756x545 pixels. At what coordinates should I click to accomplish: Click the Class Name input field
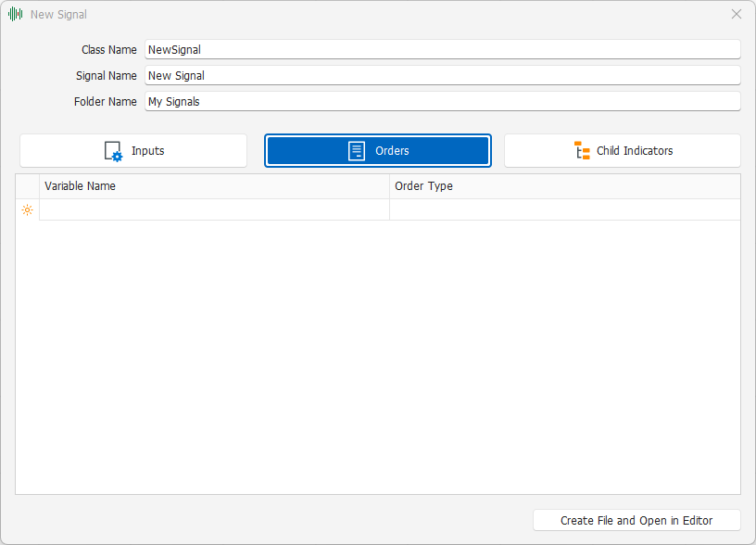[443, 50]
